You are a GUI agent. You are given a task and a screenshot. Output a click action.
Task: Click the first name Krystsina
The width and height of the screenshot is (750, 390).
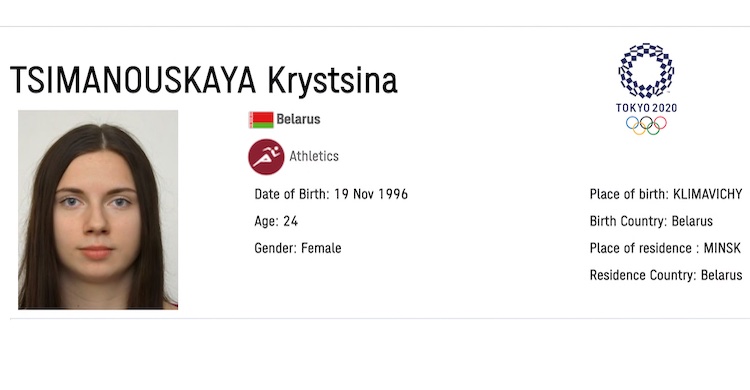tap(332, 81)
